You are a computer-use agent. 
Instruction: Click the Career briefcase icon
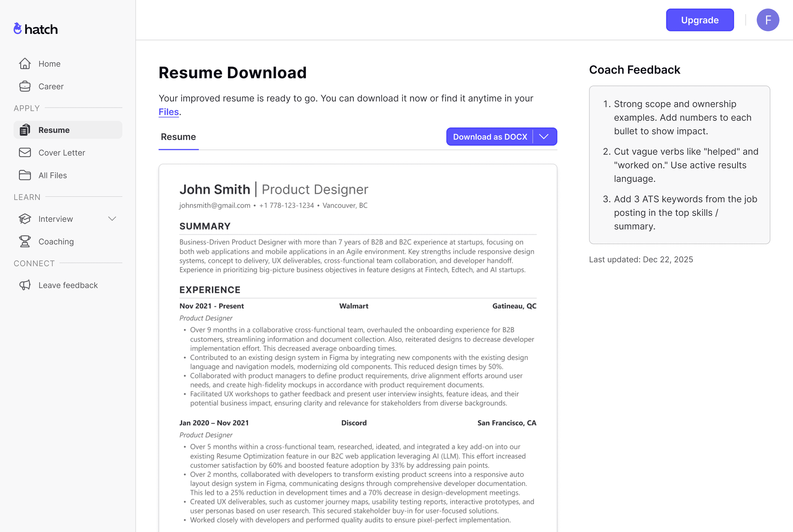(25, 86)
